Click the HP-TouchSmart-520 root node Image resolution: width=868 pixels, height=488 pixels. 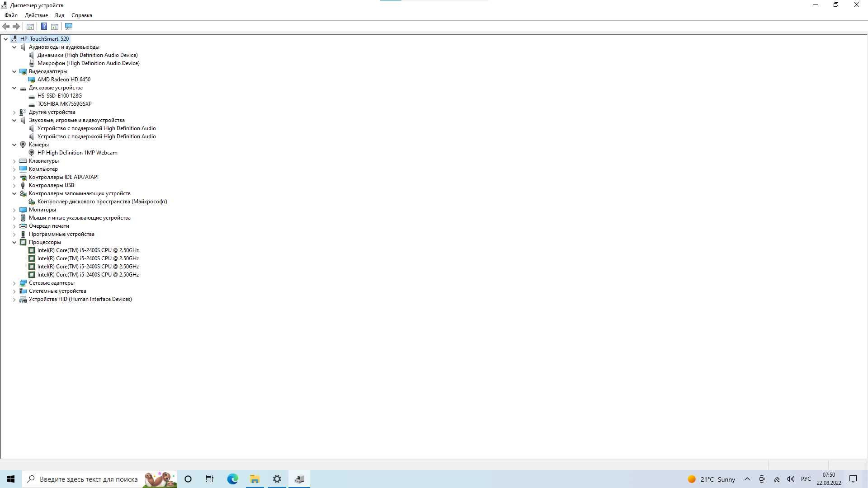click(45, 39)
